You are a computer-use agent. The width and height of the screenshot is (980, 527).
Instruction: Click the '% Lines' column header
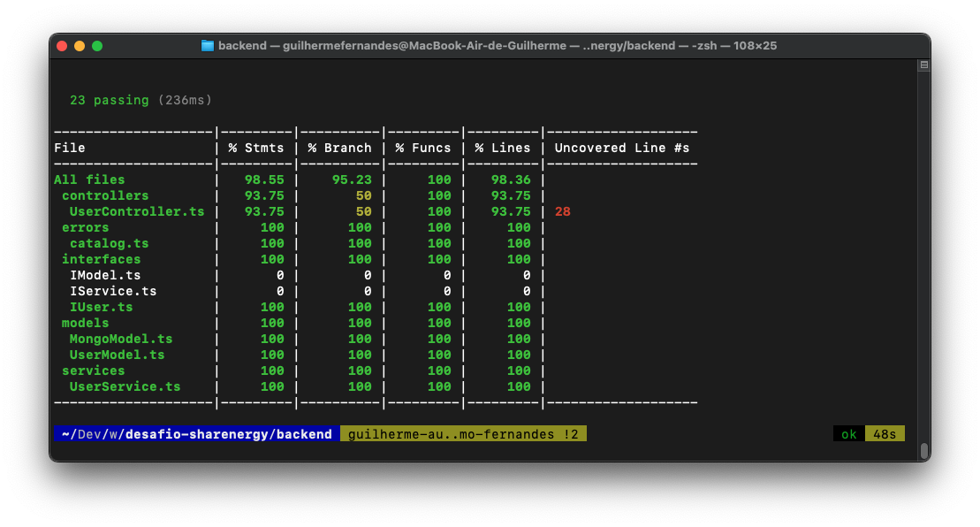point(503,149)
